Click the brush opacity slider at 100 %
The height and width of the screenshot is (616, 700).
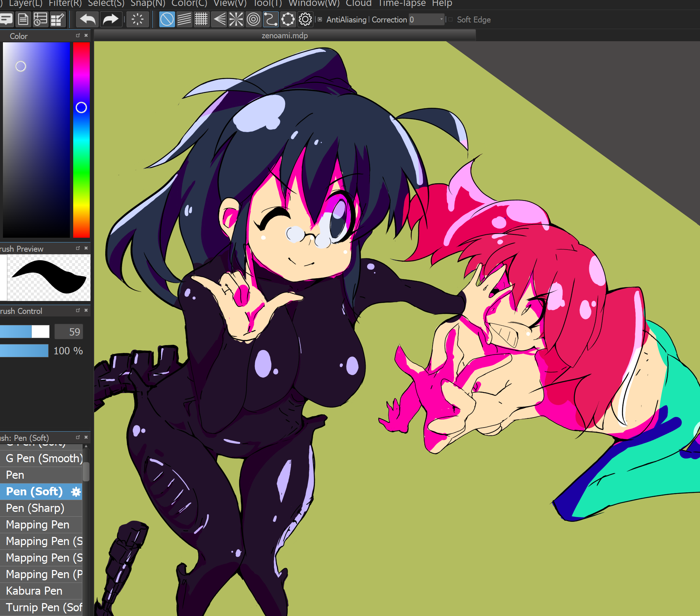point(24,351)
